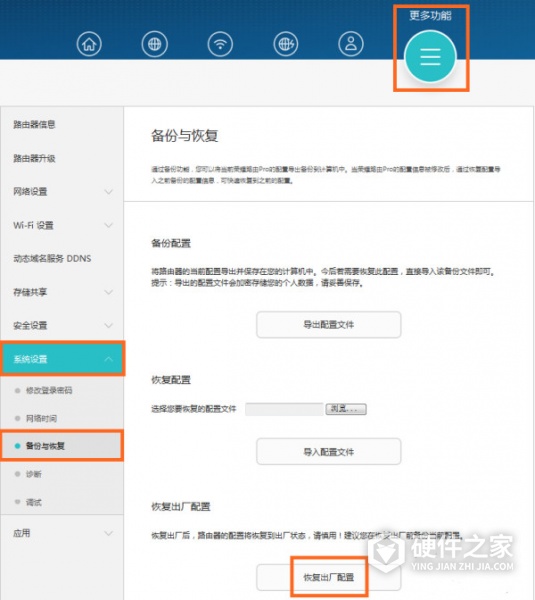Click the 恢复出厂配置 section heading
The width and height of the screenshot is (535, 600).
click(181, 507)
